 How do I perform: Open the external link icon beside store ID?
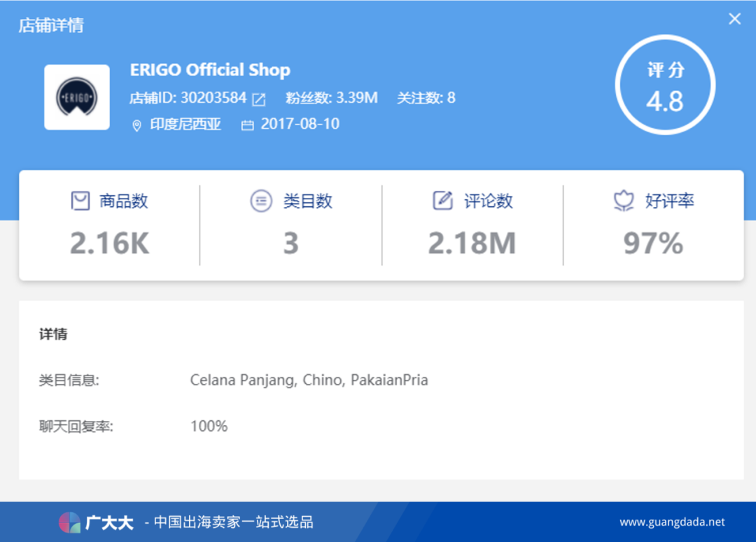tap(259, 99)
